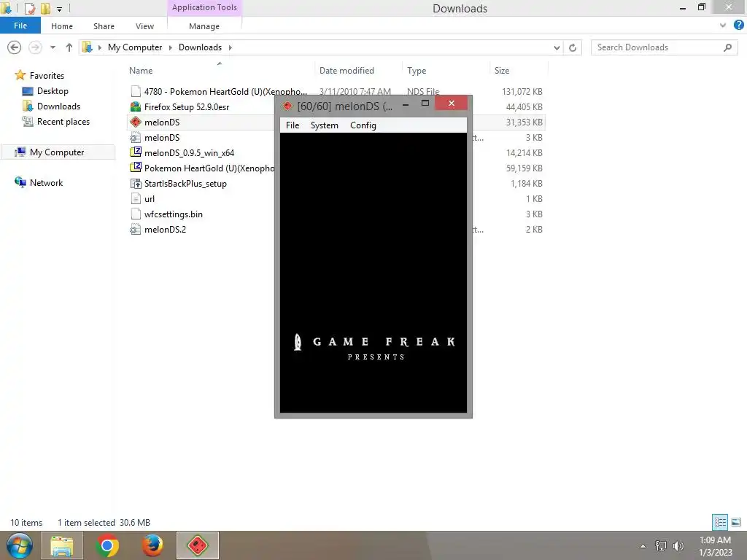The image size is (747, 560).
Task: Switch to the Home ribbon tab
Action: [62, 26]
